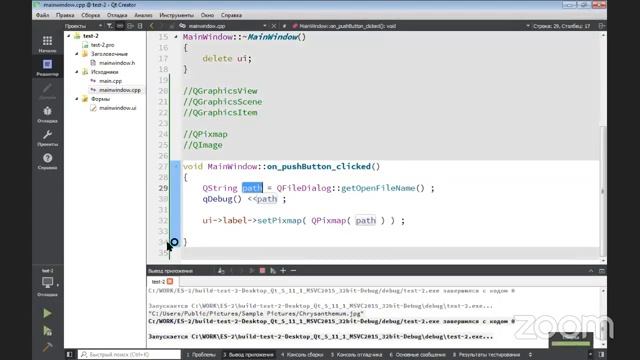
Task: Build the project with hammer icon
Action: point(47,347)
